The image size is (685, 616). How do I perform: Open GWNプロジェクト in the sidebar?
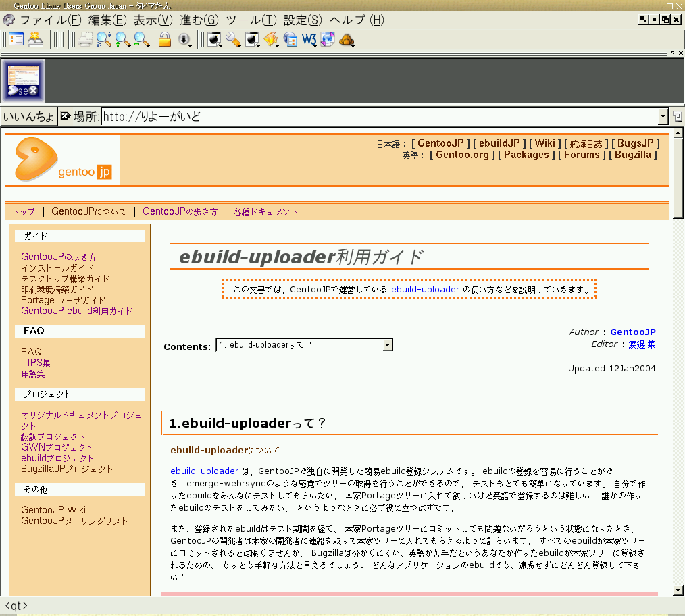coord(57,447)
